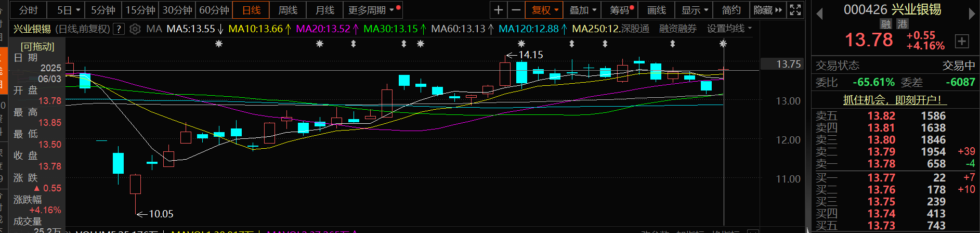Click the 融 margin badge under stock name
Image resolution: width=980 pixels, height=233 pixels.
tap(886, 24)
